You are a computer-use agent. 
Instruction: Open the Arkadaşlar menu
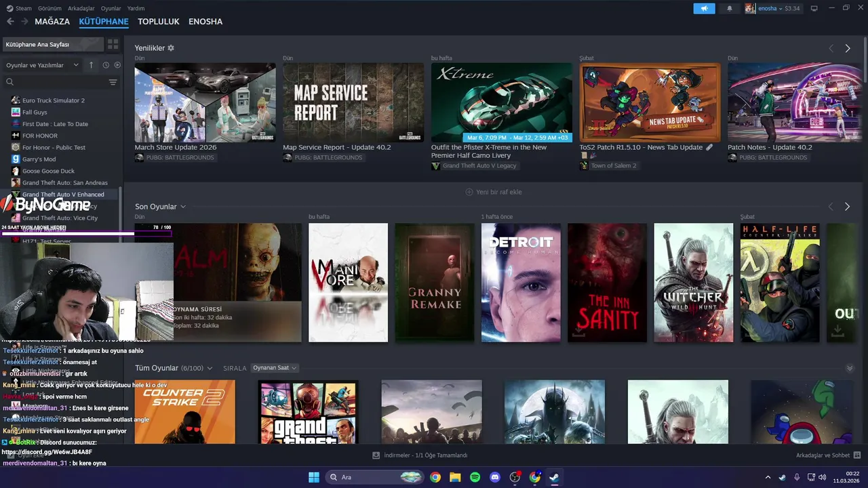point(81,8)
